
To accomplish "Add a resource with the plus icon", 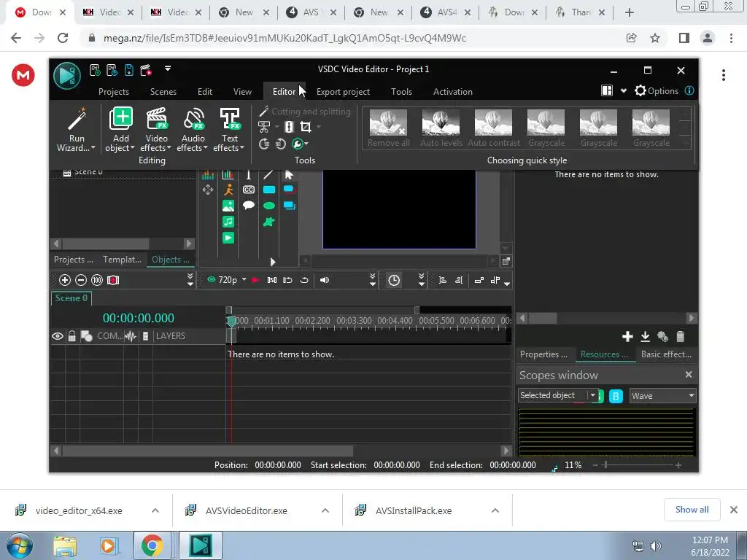I will coord(627,337).
